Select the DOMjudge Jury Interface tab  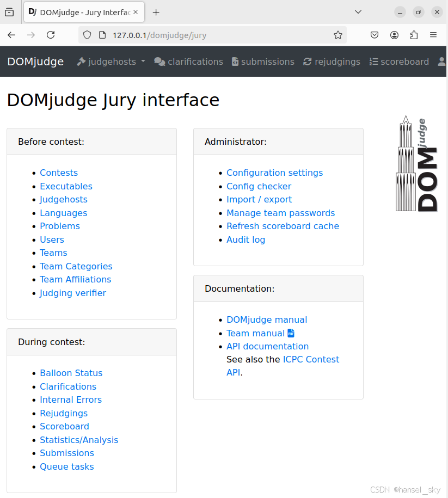[84, 12]
